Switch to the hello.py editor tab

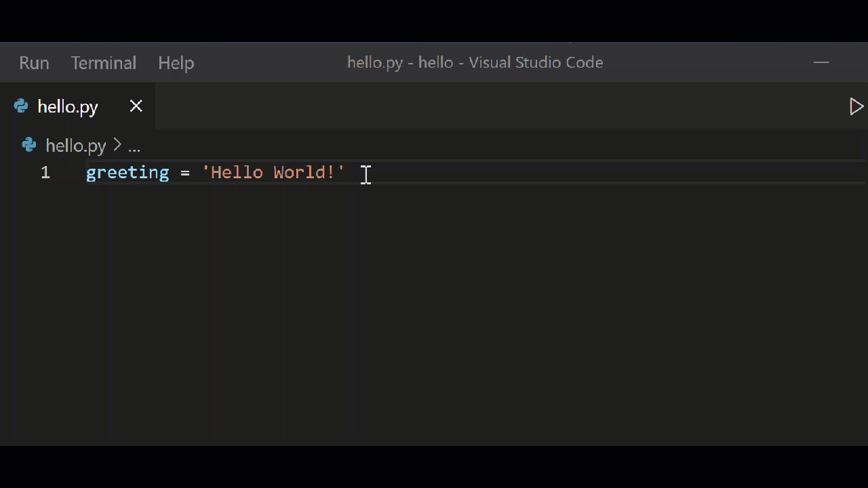click(x=68, y=106)
